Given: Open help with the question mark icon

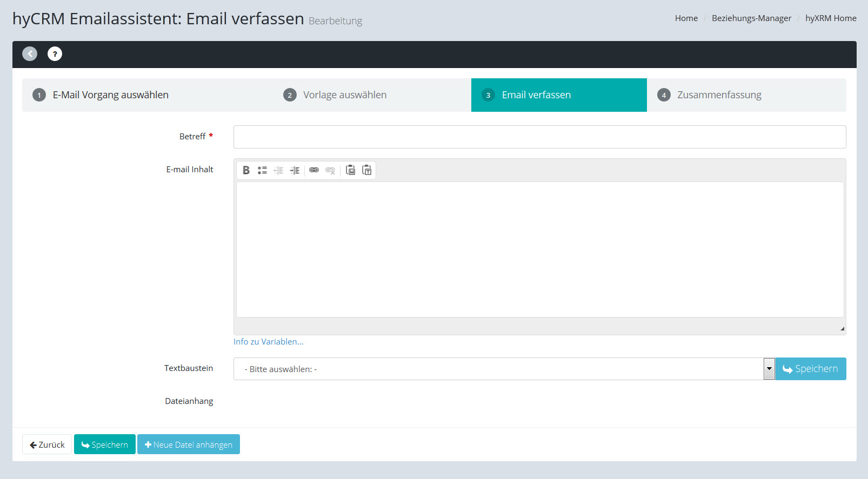Looking at the screenshot, I should [55, 54].
